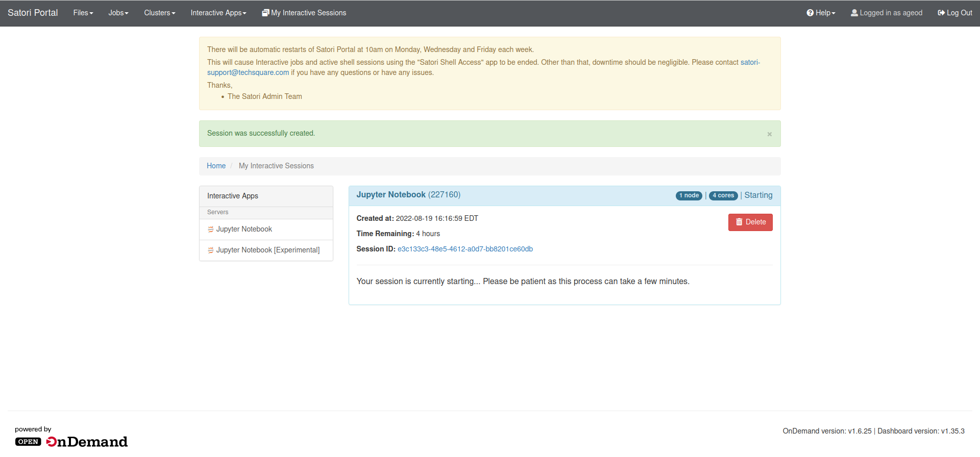Click the My Interactive Sessions window icon
This screenshot has height=457, width=980.
coord(265,13)
